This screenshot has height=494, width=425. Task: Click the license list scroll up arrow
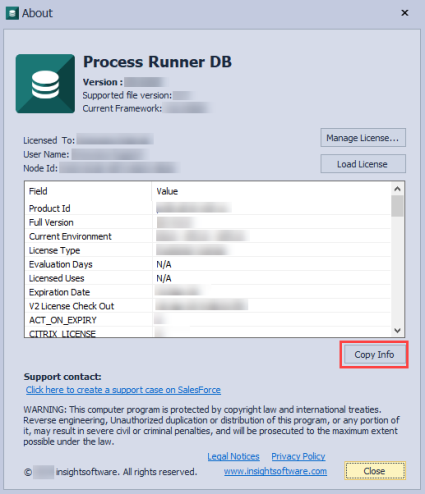coord(397,189)
